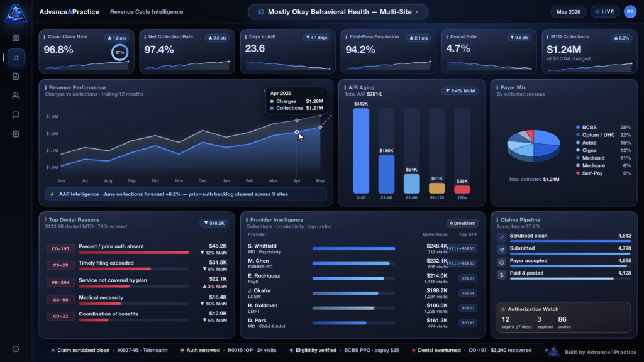Click the S. Whitfield provider name
644x362 pixels.
click(x=262, y=246)
